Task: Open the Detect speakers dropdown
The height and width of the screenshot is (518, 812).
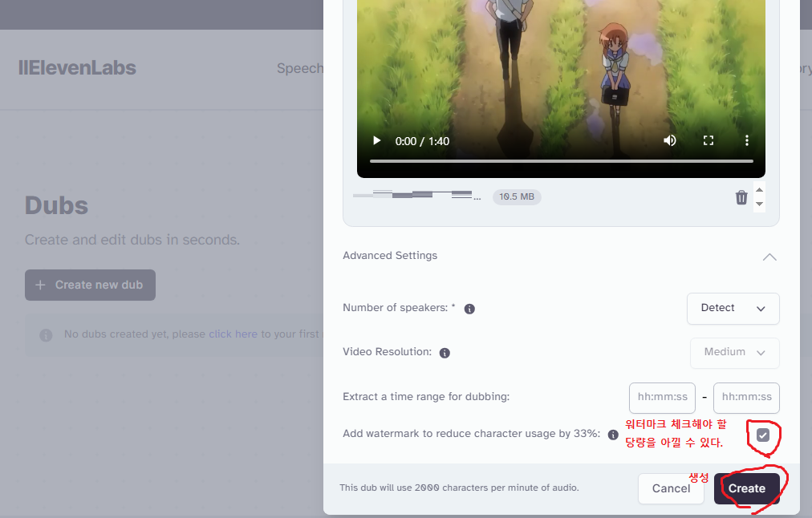Action: click(733, 309)
